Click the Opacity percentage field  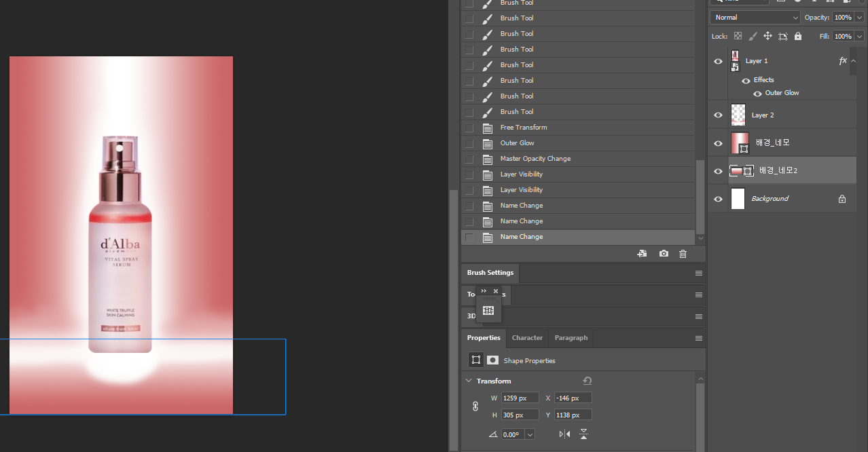[x=843, y=17]
